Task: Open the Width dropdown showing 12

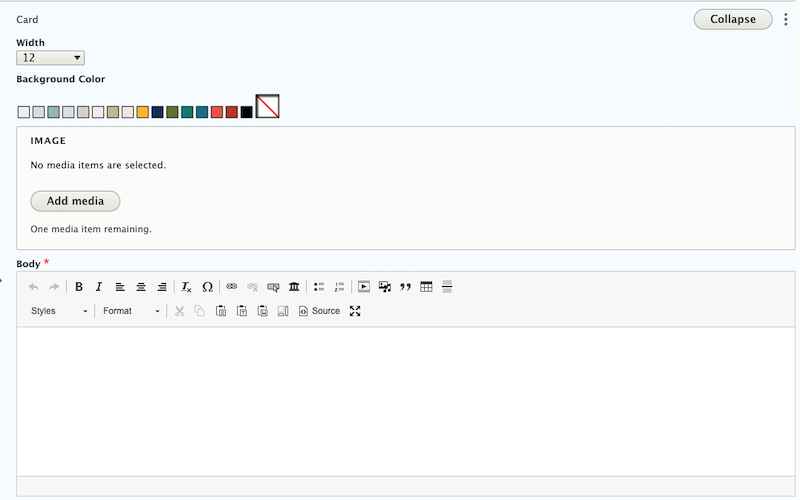Action: [51, 58]
